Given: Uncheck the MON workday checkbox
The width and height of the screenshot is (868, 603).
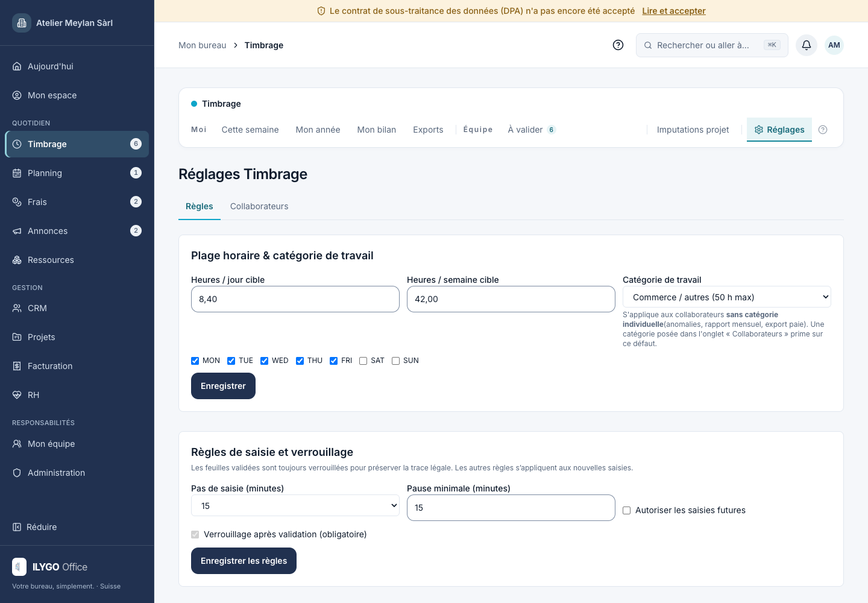Looking at the screenshot, I should [195, 361].
